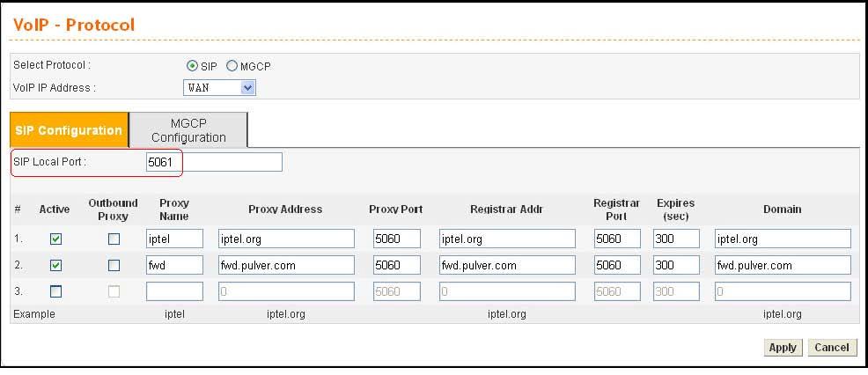The image size is (868, 375).
Task: Uncheck the Active checkbox for row 1
Action: (56, 239)
